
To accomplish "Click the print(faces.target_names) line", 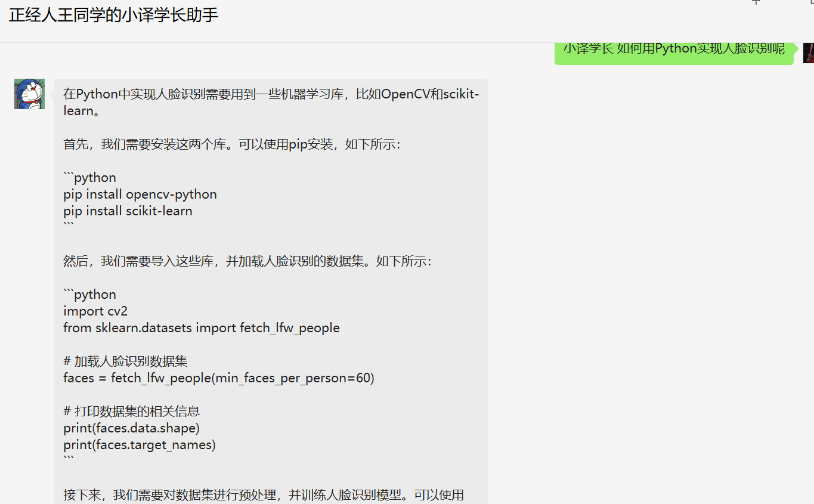I will tap(140, 445).
